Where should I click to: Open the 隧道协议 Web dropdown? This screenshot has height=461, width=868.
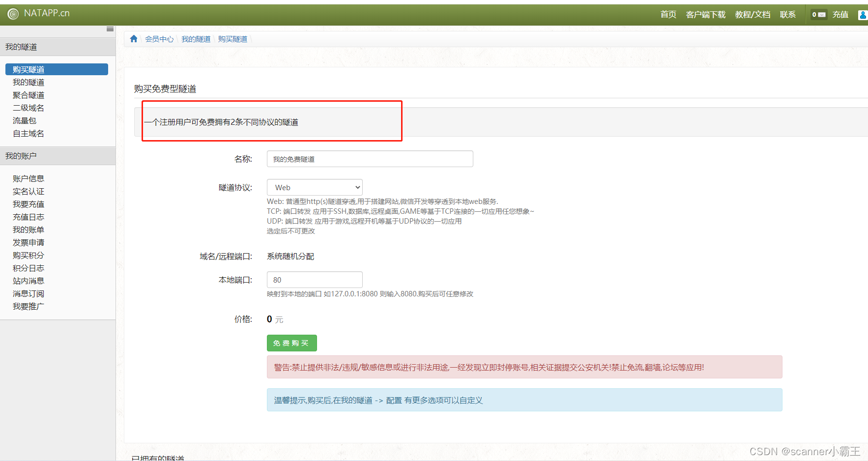315,187
